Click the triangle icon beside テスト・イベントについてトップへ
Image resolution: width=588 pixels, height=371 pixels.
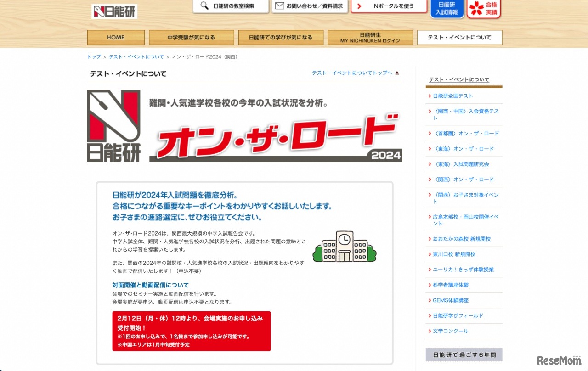click(x=397, y=73)
